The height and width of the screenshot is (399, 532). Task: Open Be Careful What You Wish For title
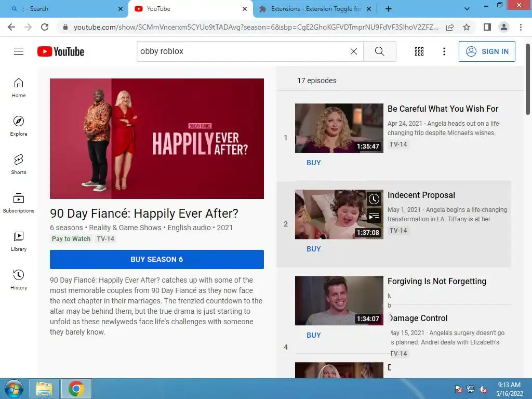coord(443,109)
